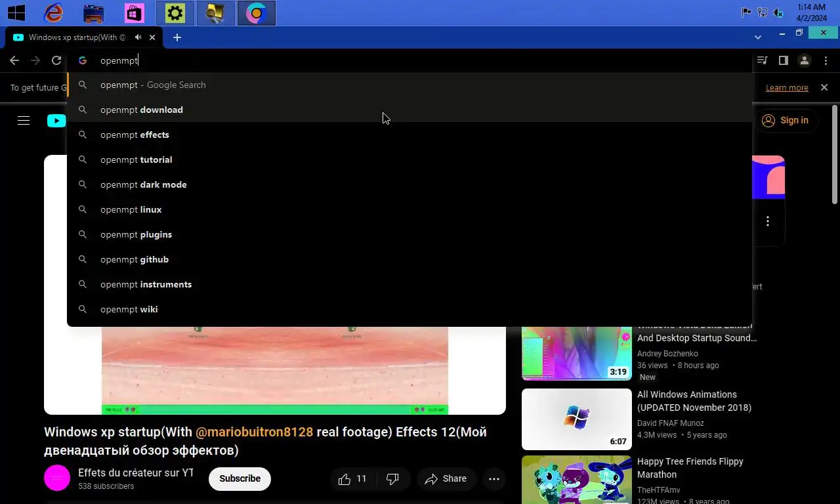Viewport: 840px width, 504px height.
Task: Open the tab search chevron
Action: [758, 37]
